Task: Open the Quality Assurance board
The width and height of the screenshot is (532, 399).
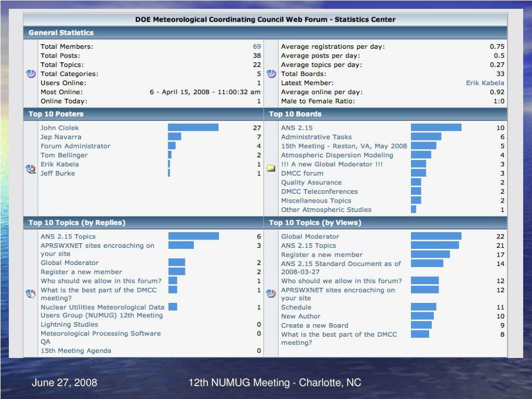Action: point(311,182)
